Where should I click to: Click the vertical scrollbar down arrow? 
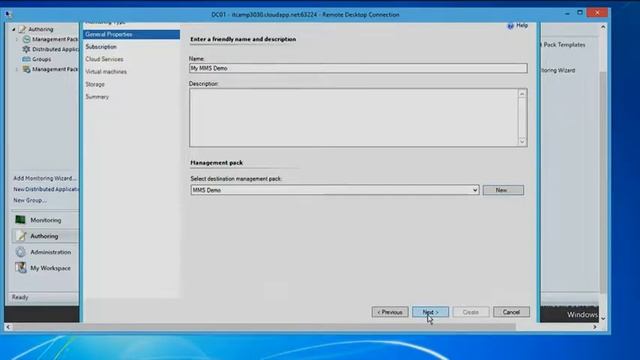(603, 318)
